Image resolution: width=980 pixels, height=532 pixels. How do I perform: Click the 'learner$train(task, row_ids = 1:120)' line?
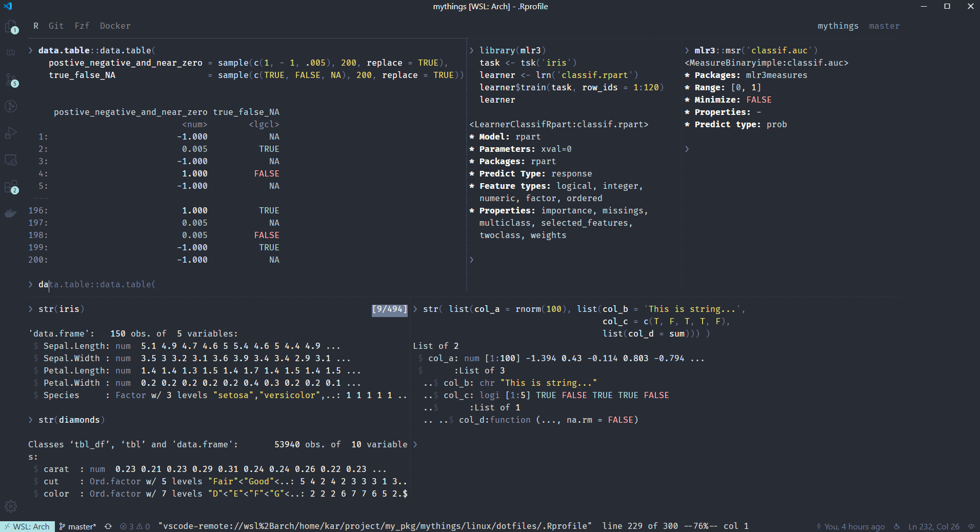click(x=572, y=87)
